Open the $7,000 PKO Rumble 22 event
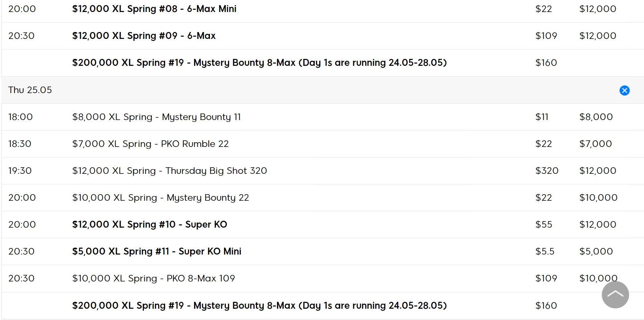 (150, 144)
